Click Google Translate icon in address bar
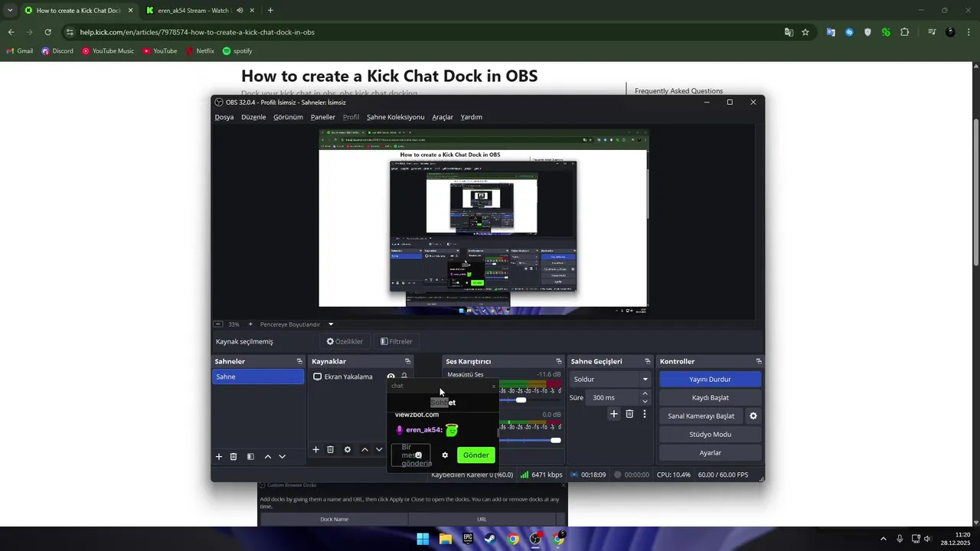This screenshot has height=551, width=980. 789,32
